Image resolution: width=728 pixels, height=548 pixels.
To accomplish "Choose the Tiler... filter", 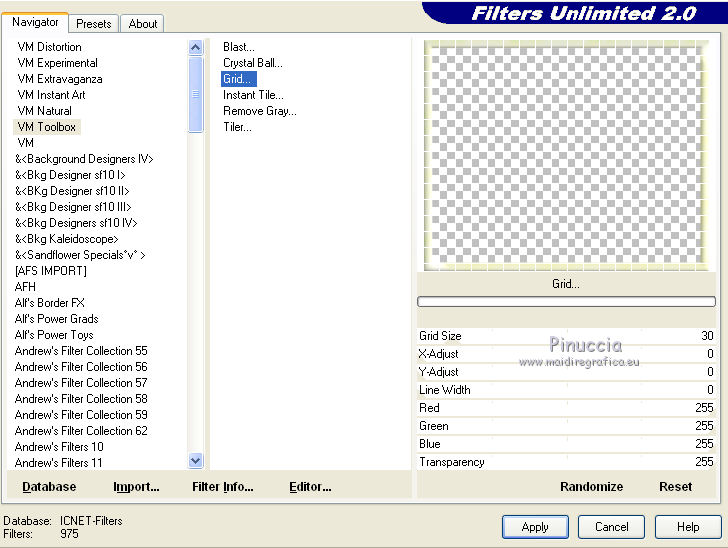I will tap(237, 127).
